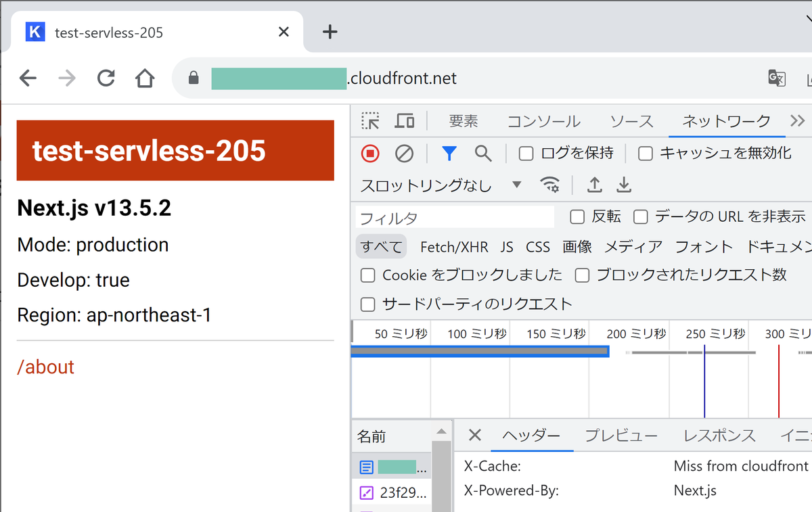Go to the browser home page icon
Screen dimensions: 812x512
point(144,78)
